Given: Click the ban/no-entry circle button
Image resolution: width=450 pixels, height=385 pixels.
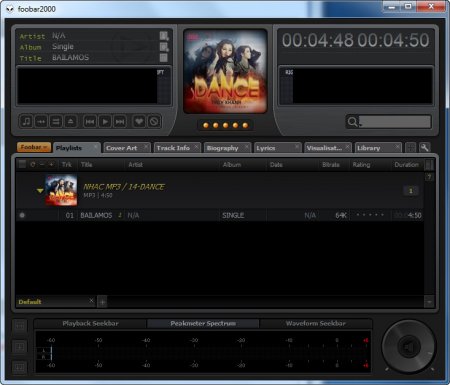Looking at the screenshot, I should pyautogui.click(x=154, y=121).
